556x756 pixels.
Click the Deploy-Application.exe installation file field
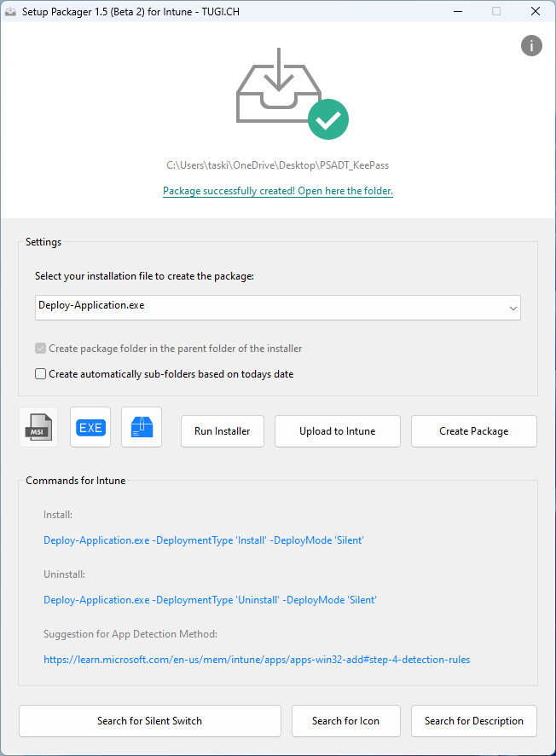[x=264, y=307]
